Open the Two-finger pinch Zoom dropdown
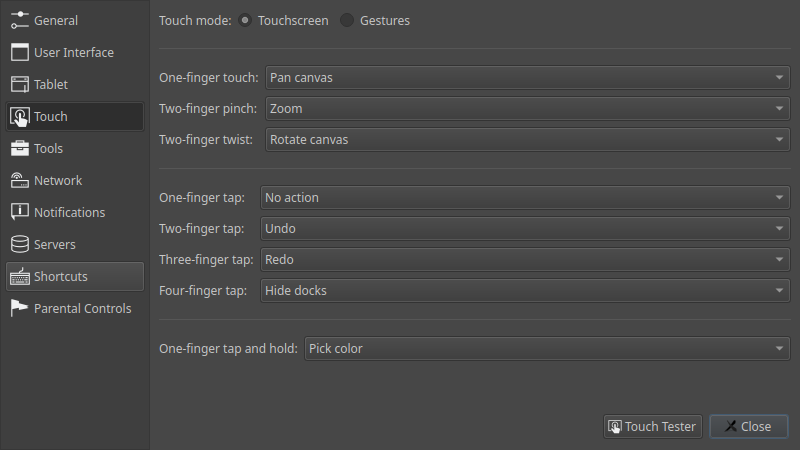The image size is (800, 450). pyautogui.click(x=528, y=109)
